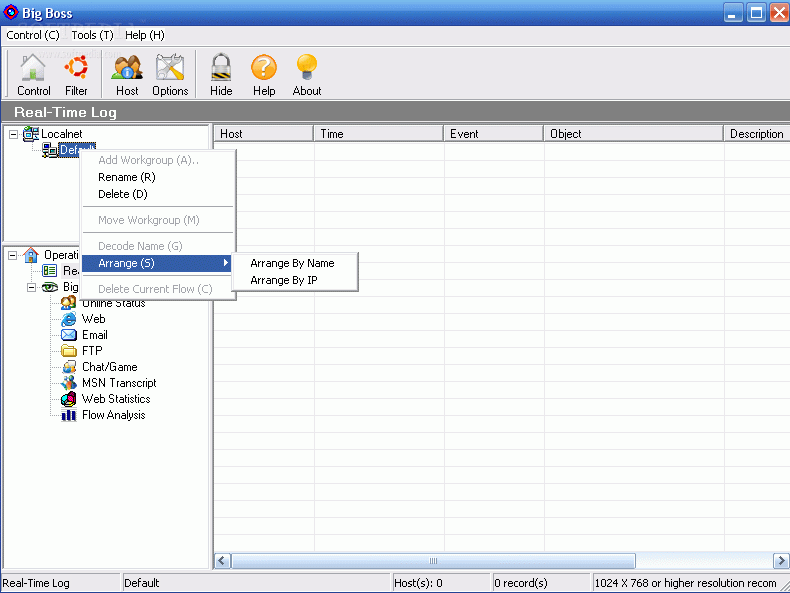This screenshot has height=593, width=790.
Task: Click the Web Internet Explorer icon
Action: pos(69,319)
